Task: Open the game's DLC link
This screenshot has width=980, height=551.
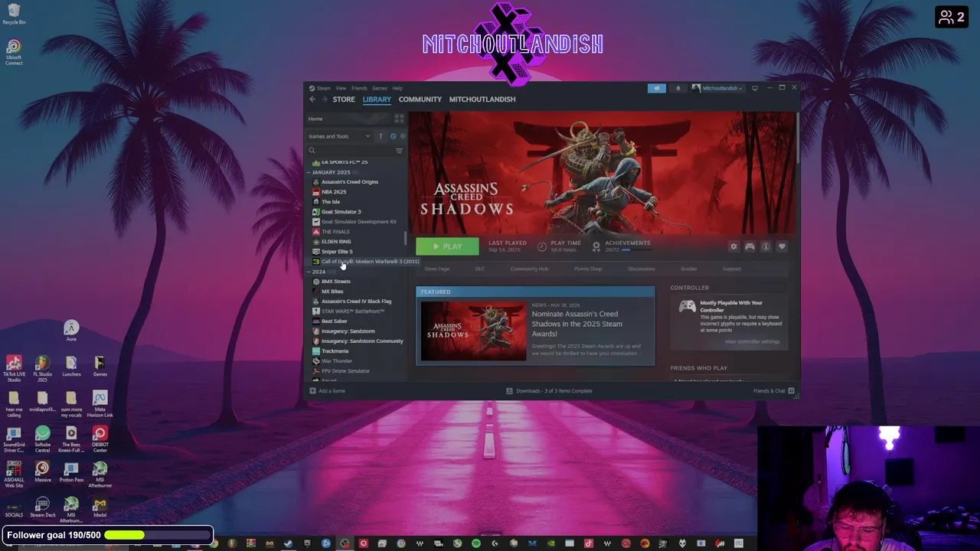Action: click(x=480, y=269)
